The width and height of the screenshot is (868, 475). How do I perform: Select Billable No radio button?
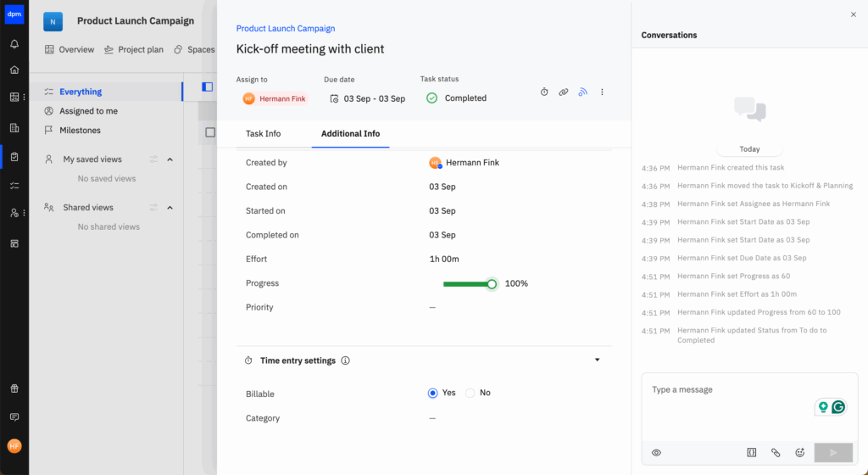[x=470, y=393]
